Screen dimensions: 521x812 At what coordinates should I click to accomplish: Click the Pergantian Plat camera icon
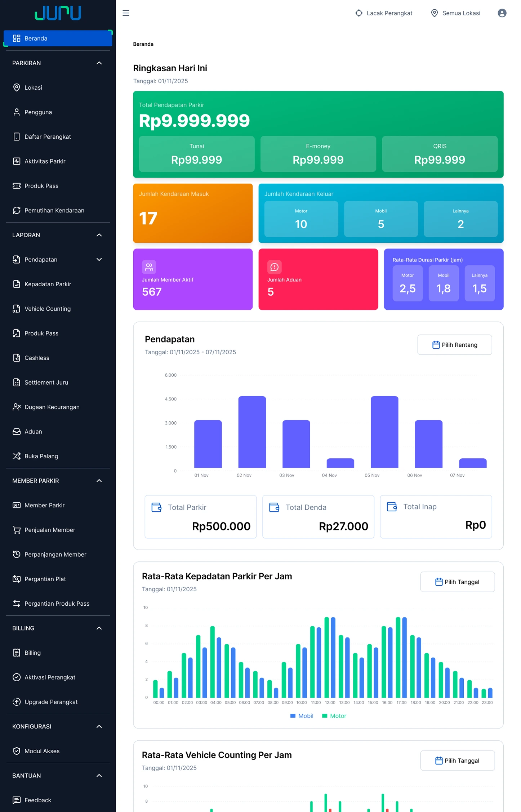tap(17, 579)
